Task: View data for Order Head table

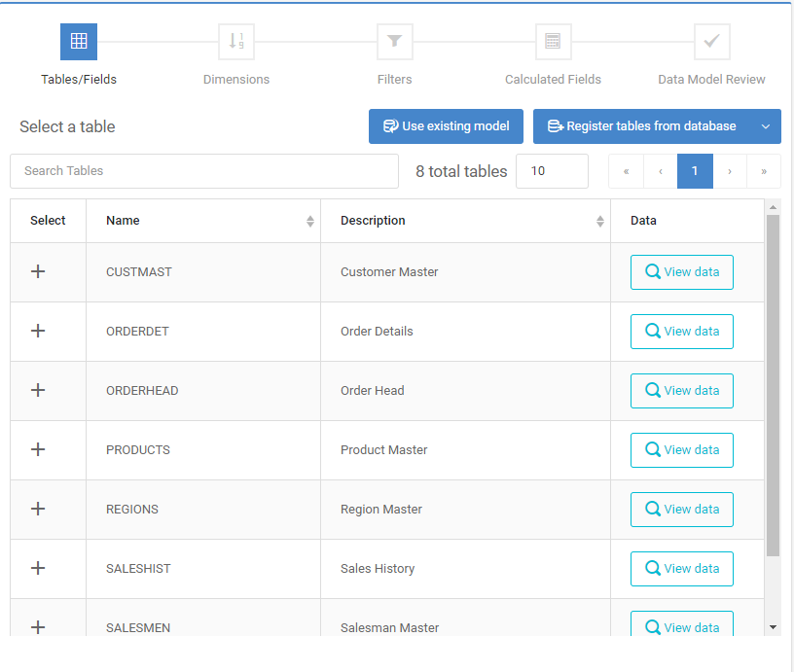Action: click(681, 390)
